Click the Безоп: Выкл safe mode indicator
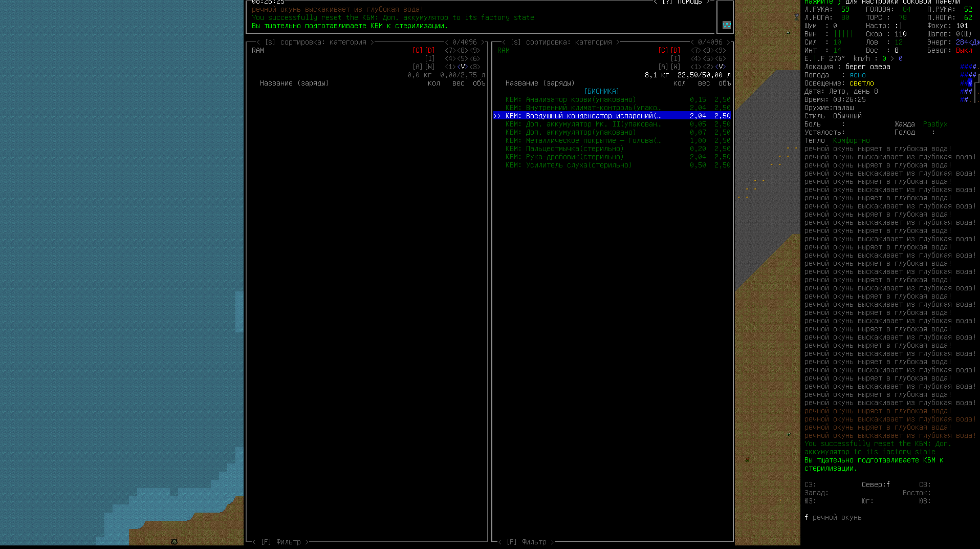The image size is (980, 549). (950, 50)
